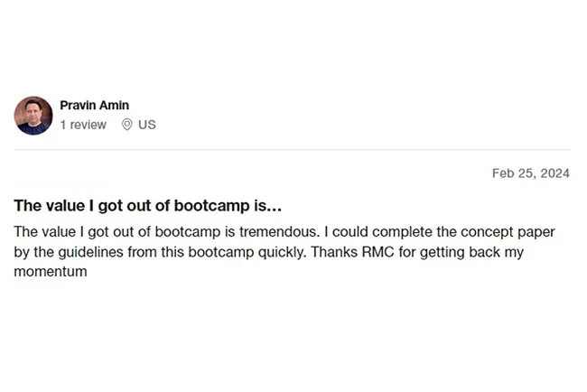The height and width of the screenshot is (392, 587).
Task: Click Pravin Amin's profile avatar photo
Action: (x=33, y=116)
